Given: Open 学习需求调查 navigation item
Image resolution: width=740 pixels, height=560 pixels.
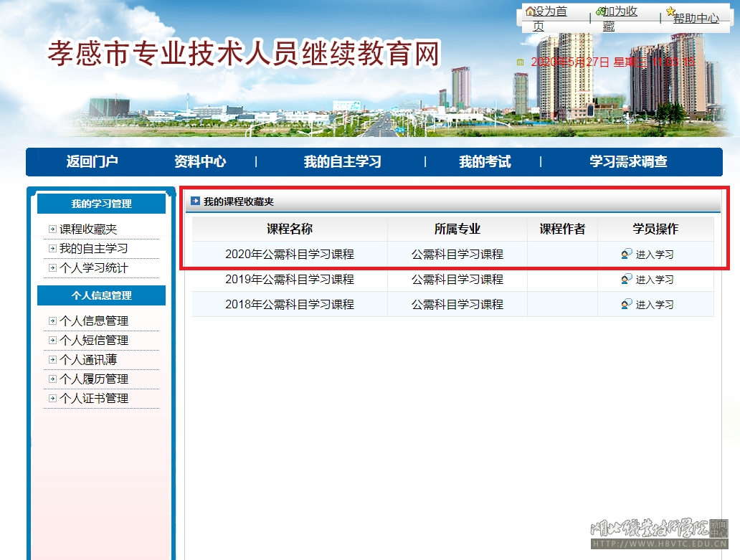Looking at the screenshot, I should (628, 162).
